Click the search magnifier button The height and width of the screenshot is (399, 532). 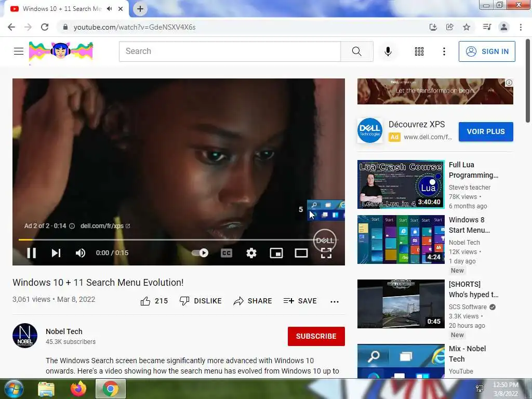356,51
